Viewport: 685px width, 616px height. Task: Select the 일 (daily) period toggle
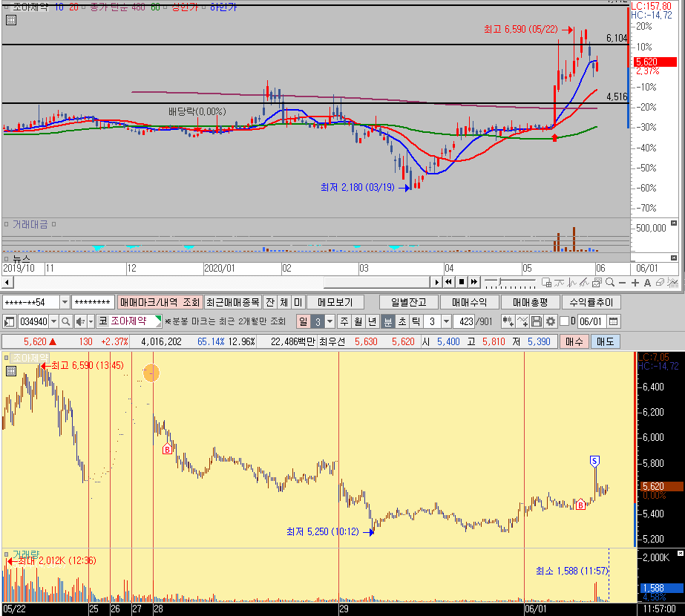pos(304,321)
